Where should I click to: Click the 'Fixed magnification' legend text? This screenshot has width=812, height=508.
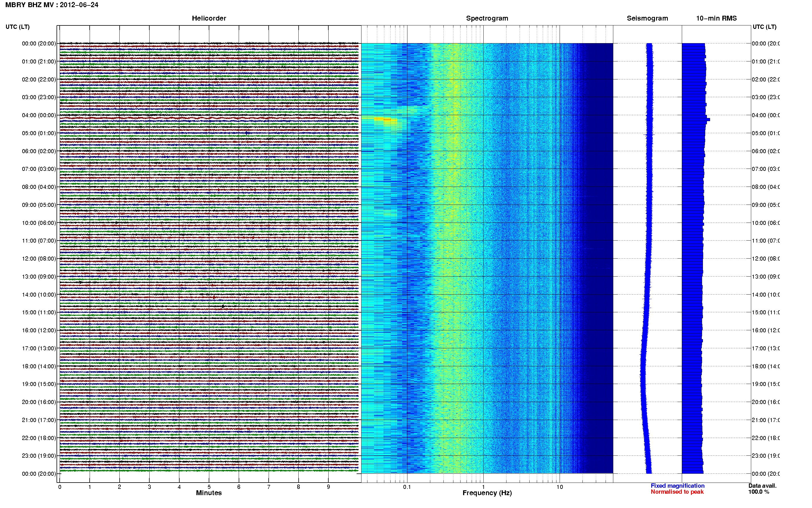coord(678,486)
